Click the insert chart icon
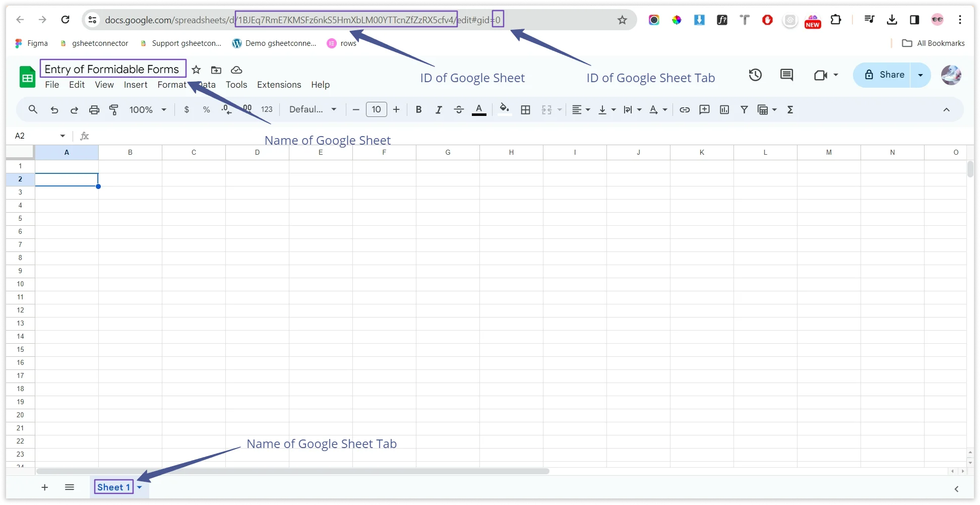980x505 pixels. pos(724,110)
